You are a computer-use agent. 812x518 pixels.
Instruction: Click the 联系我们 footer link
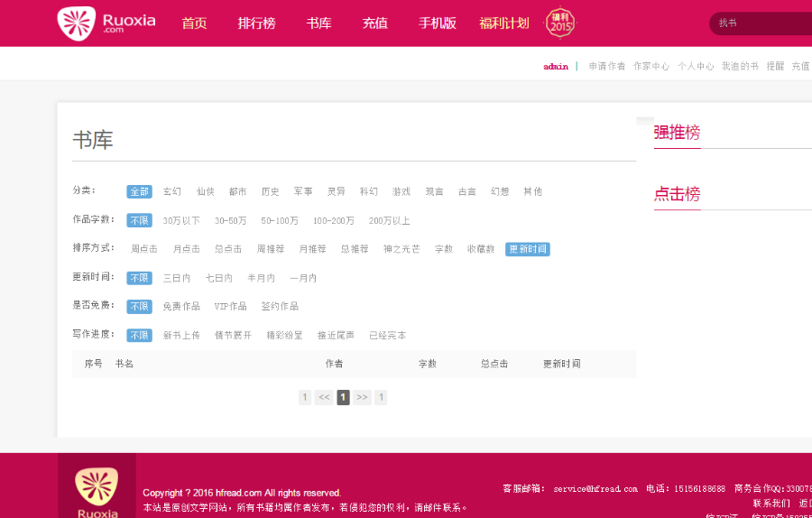click(x=771, y=504)
